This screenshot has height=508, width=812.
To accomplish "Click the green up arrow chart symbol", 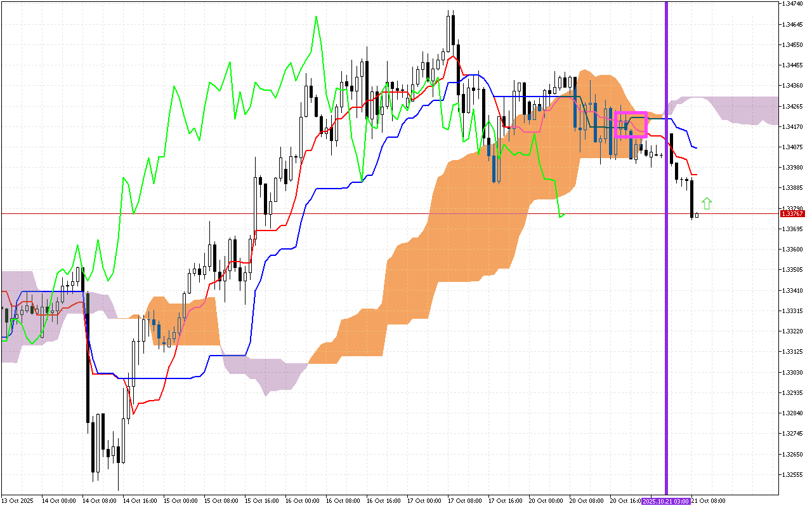I will (x=707, y=203).
